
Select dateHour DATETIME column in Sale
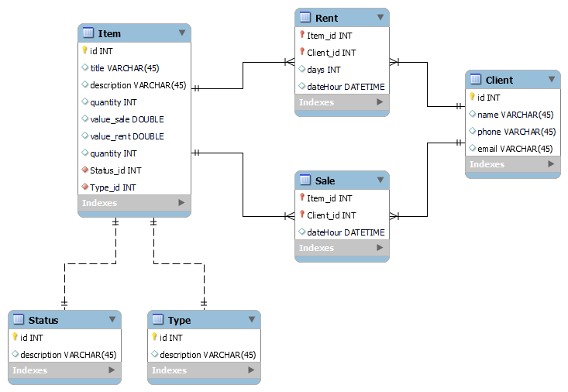[x=342, y=232]
